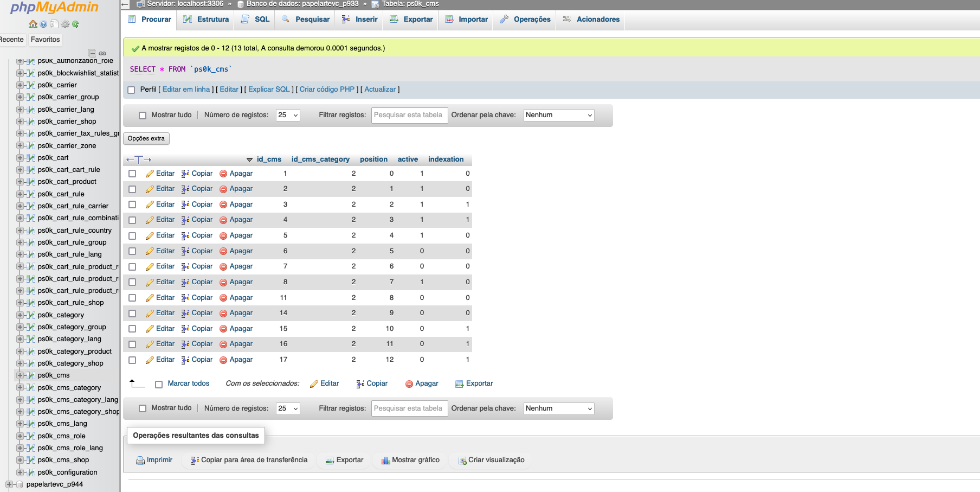Click the export icon in query results operations

pos(330,461)
